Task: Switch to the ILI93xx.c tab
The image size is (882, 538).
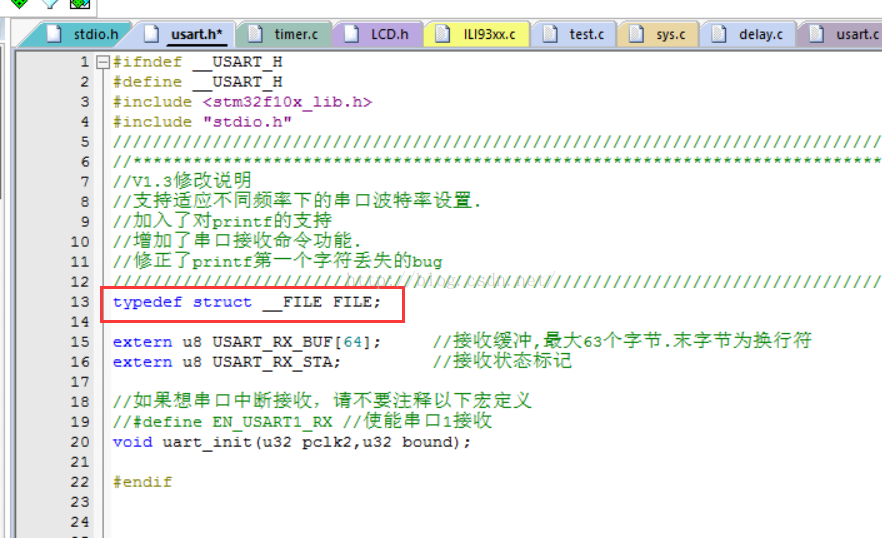Action: click(477, 34)
